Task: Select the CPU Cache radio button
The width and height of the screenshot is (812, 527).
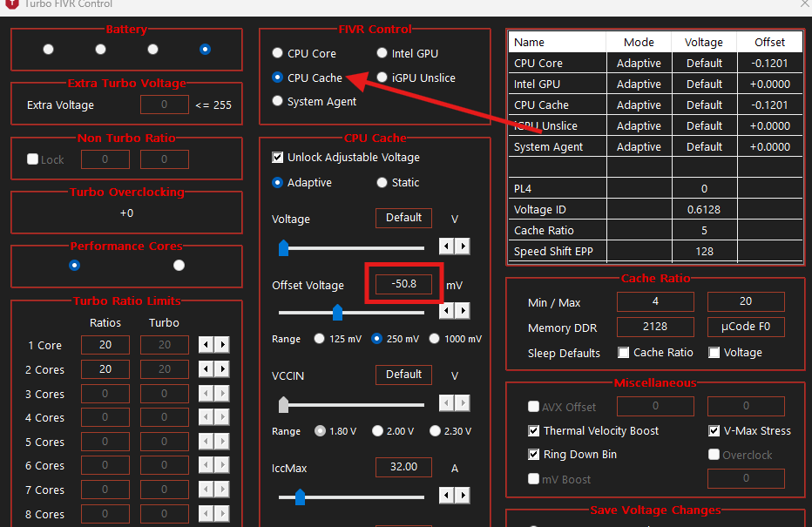Action: (x=278, y=78)
